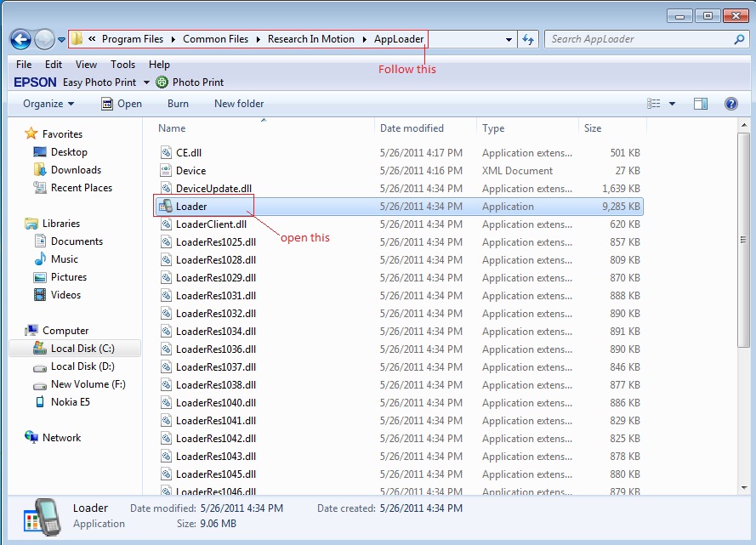This screenshot has width=756, height=545.
Task: Select LoaderRes1040.dll file icon
Action: pos(166,402)
